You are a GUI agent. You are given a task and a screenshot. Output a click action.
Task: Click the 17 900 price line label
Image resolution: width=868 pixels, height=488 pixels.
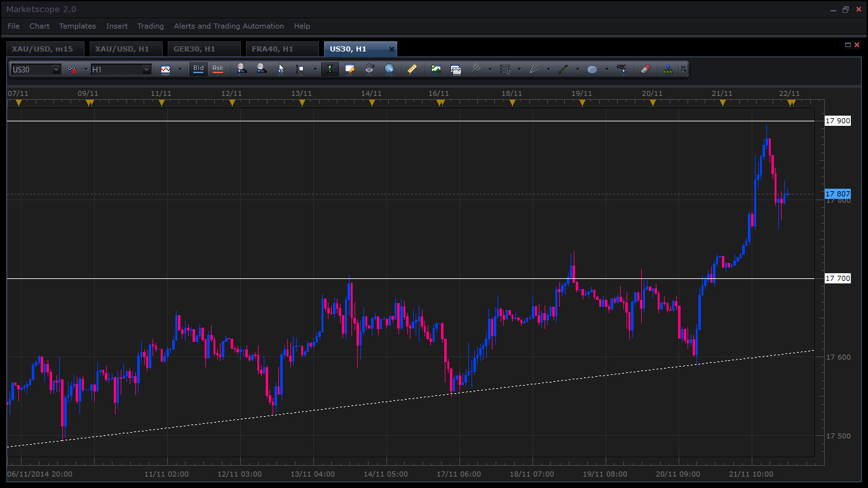click(x=837, y=121)
